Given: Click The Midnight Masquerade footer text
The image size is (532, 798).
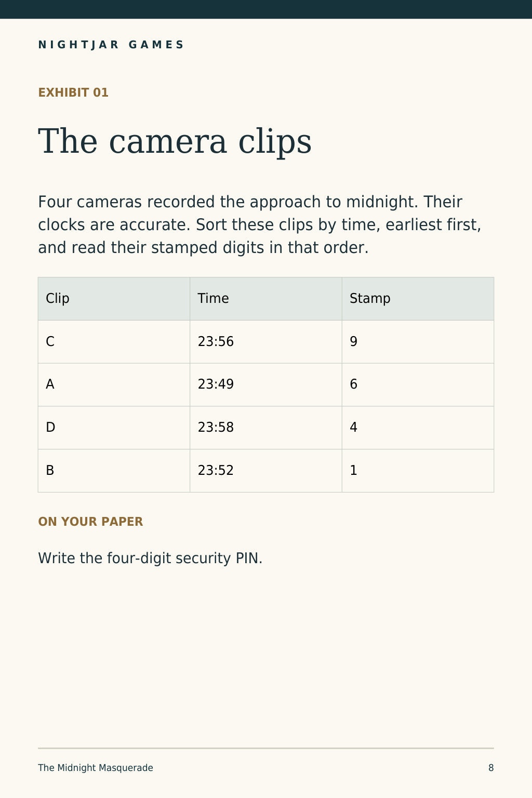Looking at the screenshot, I should [96, 768].
